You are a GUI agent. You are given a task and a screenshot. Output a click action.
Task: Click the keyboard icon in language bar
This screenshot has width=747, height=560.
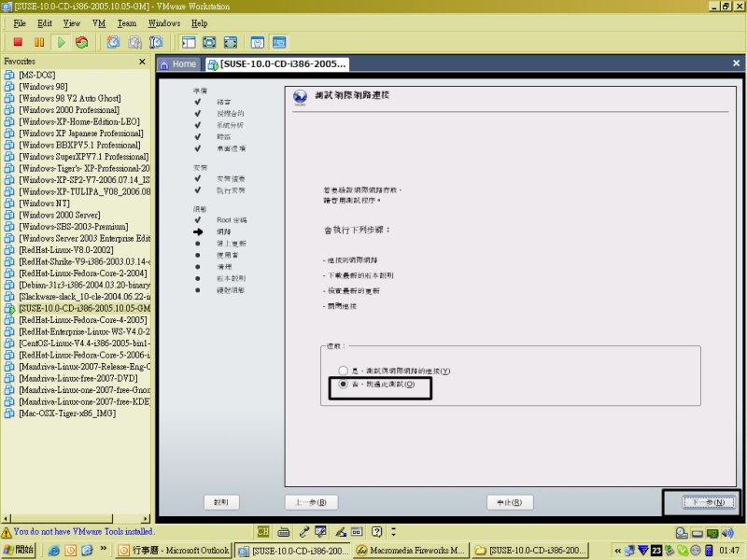coord(284,531)
